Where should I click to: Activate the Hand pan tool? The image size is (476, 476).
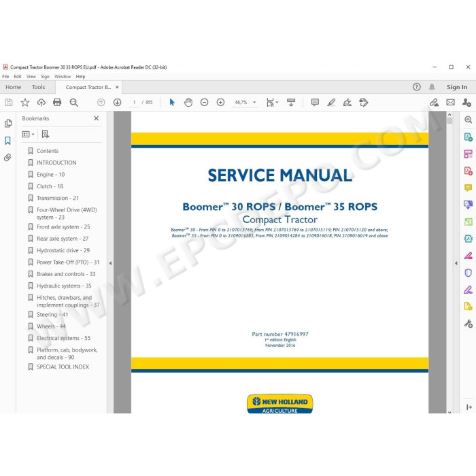(x=188, y=102)
